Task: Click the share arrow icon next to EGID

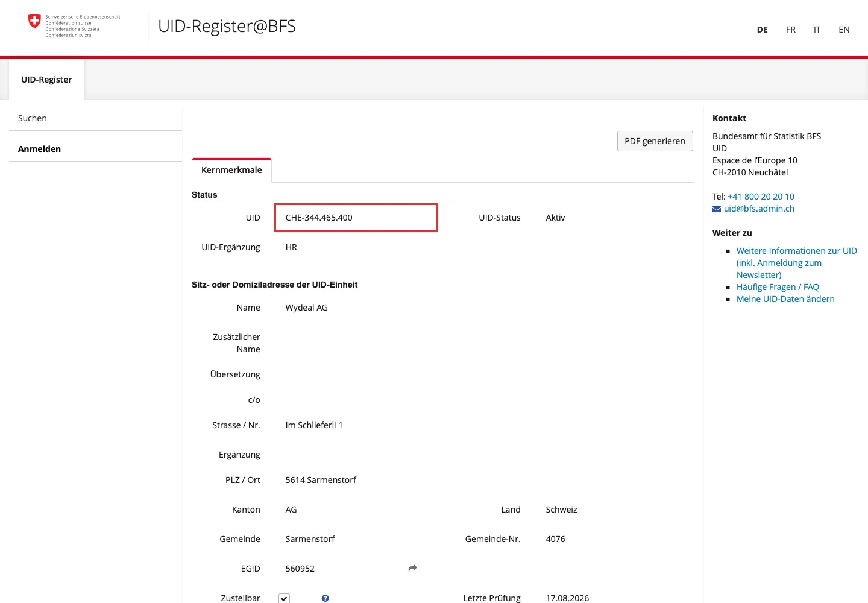Action: click(413, 568)
